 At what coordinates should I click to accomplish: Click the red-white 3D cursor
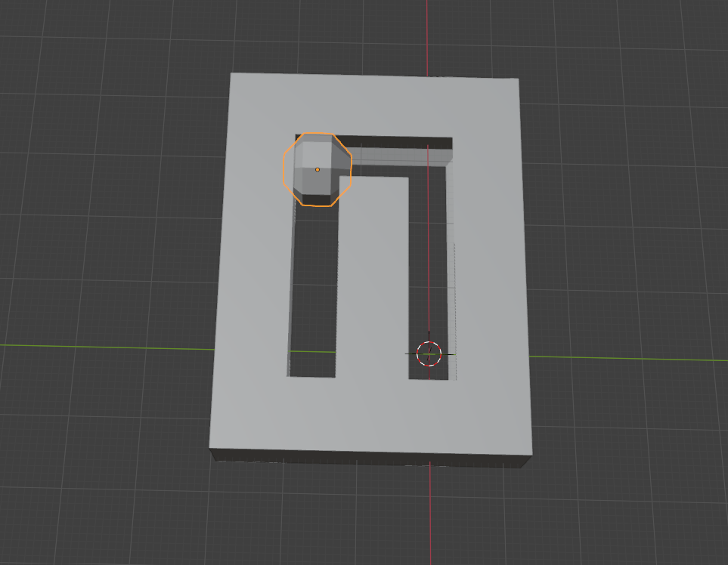coord(429,353)
